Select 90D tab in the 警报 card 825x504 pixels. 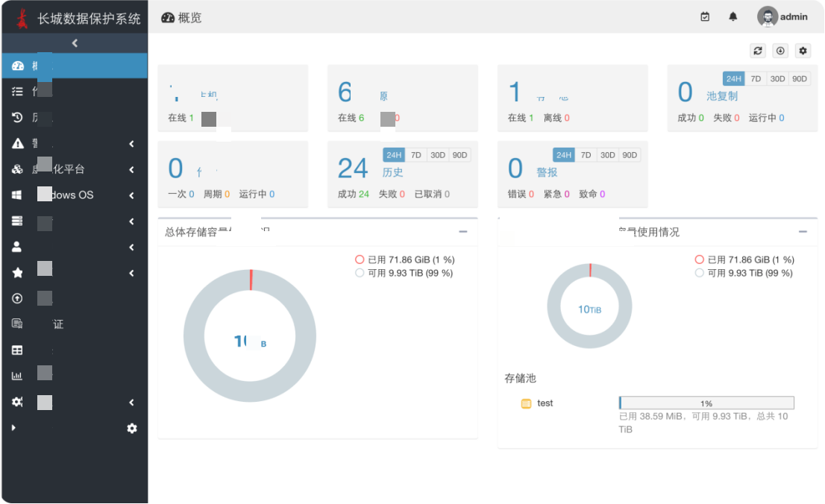630,155
